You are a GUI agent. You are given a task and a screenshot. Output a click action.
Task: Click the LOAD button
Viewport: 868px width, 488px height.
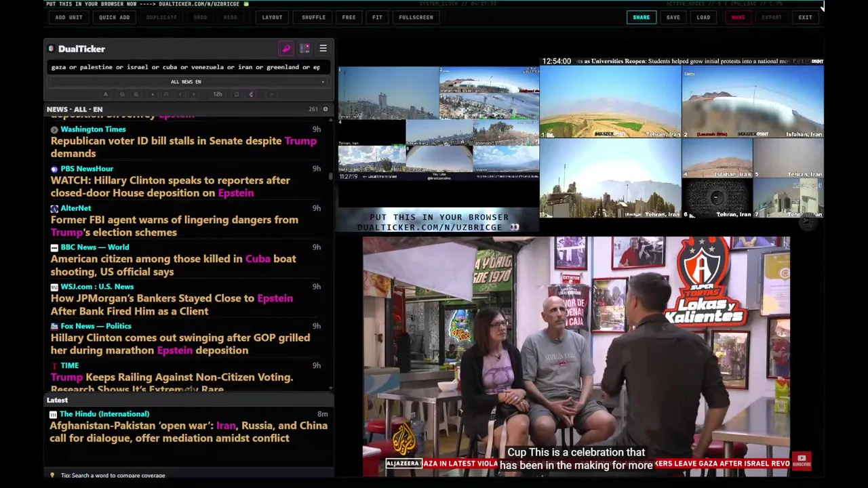(703, 17)
